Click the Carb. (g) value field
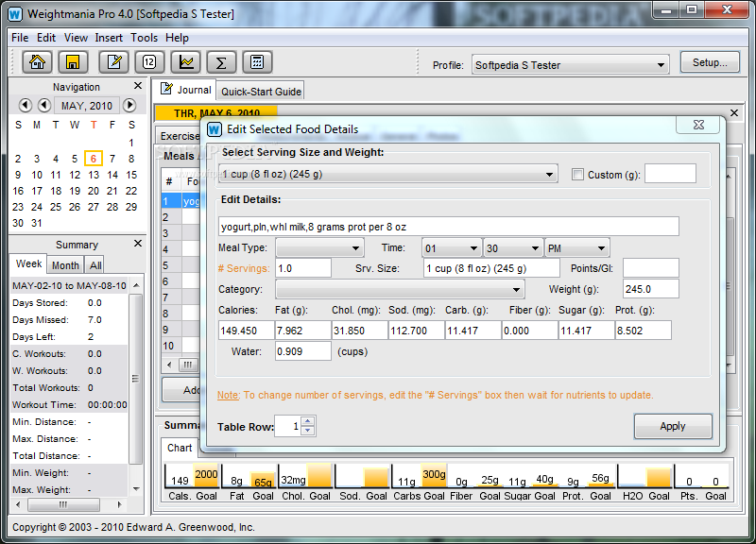This screenshot has height=544, width=756. point(472,331)
